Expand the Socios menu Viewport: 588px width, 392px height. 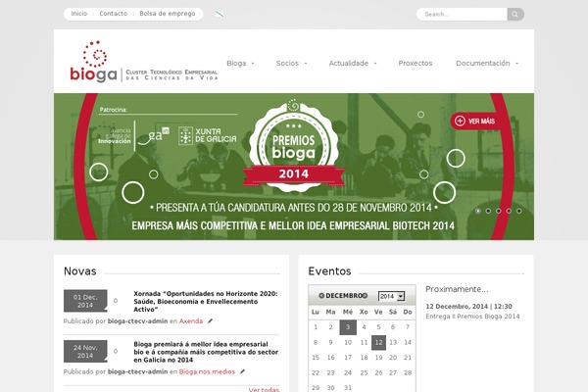coord(291,63)
